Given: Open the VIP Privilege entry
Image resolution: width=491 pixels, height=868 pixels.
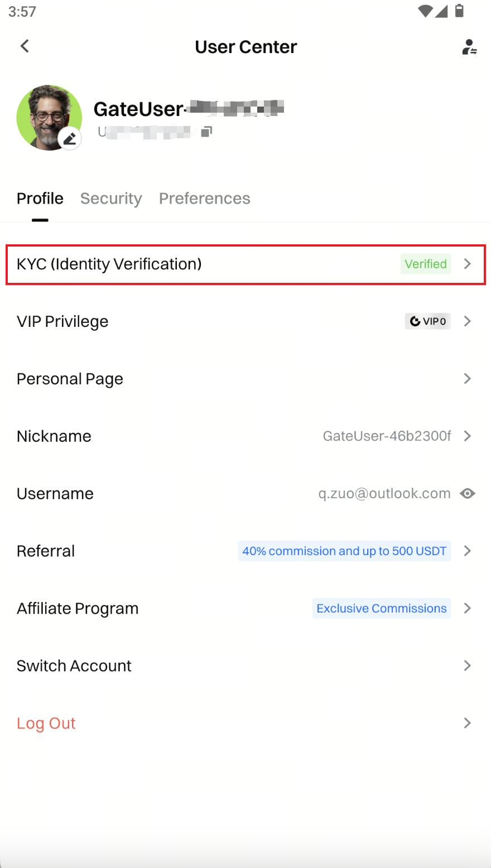Looking at the screenshot, I should (62, 321).
